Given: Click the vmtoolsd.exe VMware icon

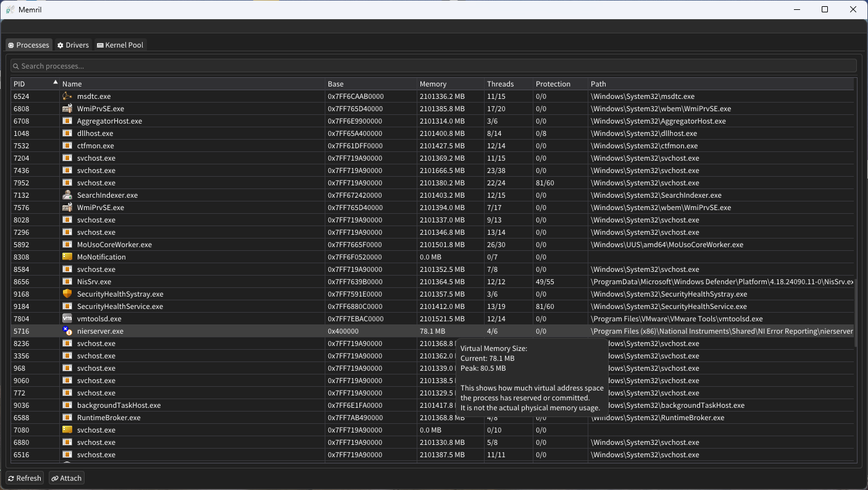Looking at the screenshot, I should tap(67, 319).
